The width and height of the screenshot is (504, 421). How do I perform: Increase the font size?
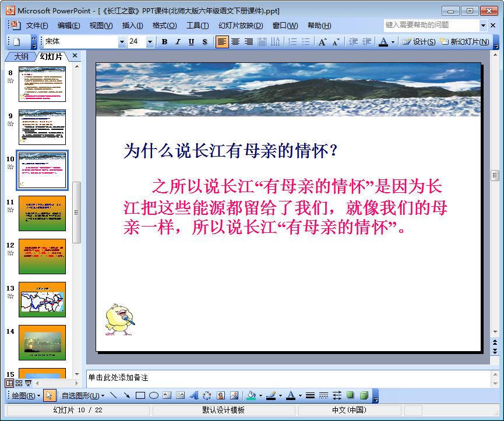click(x=322, y=42)
